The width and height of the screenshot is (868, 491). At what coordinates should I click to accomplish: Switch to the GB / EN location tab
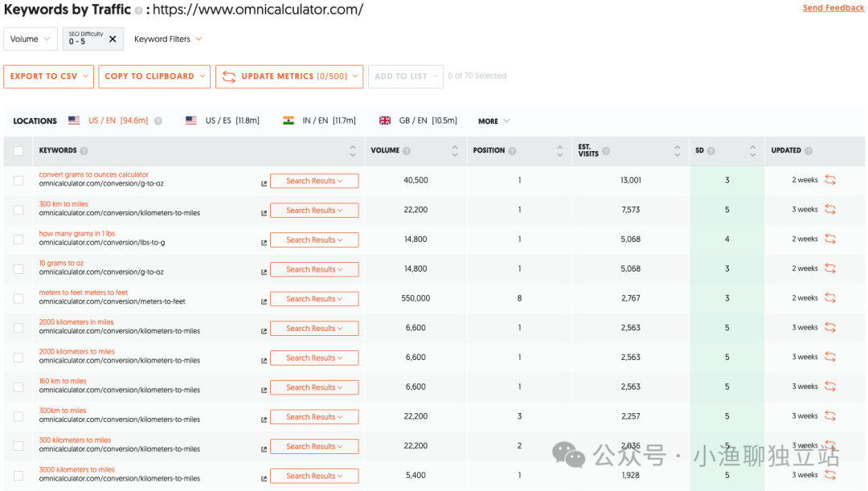pyautogui.click(x=419, y=121)
